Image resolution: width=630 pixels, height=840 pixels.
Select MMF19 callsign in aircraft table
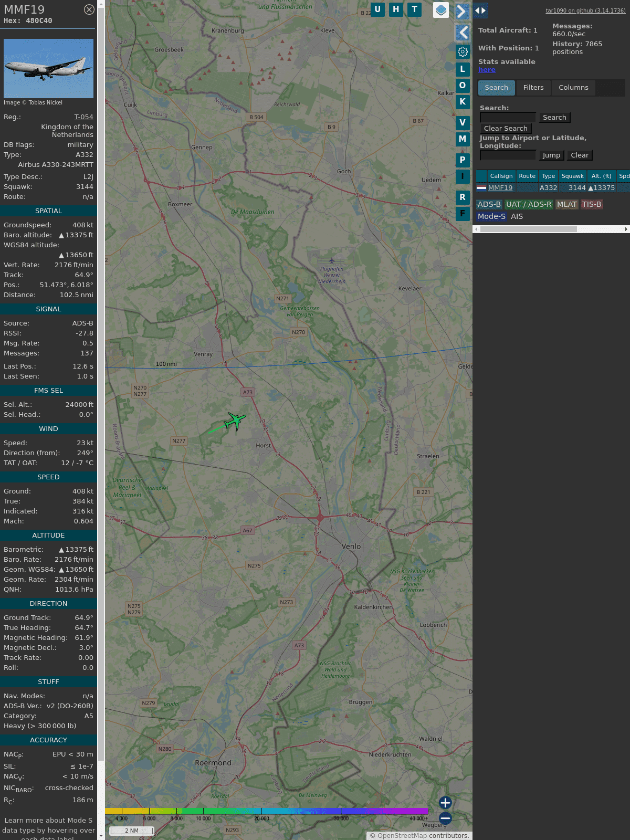click(500, 188)
